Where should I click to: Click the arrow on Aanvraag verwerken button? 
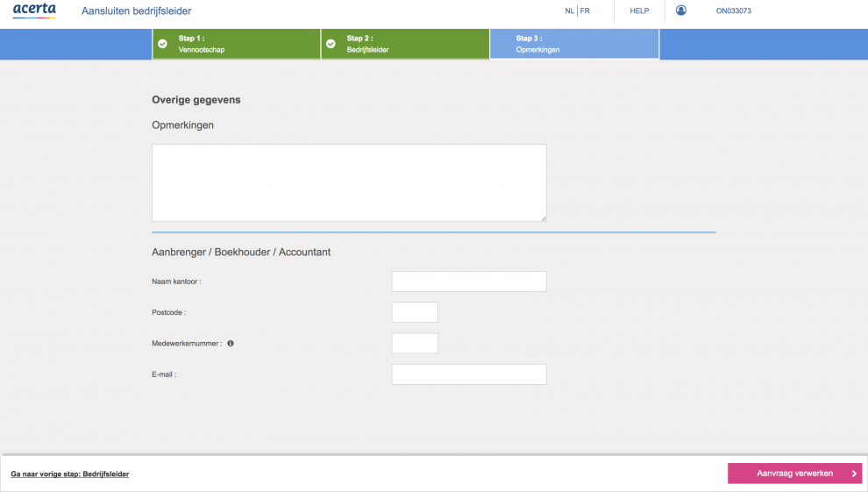tap(854, 474)
